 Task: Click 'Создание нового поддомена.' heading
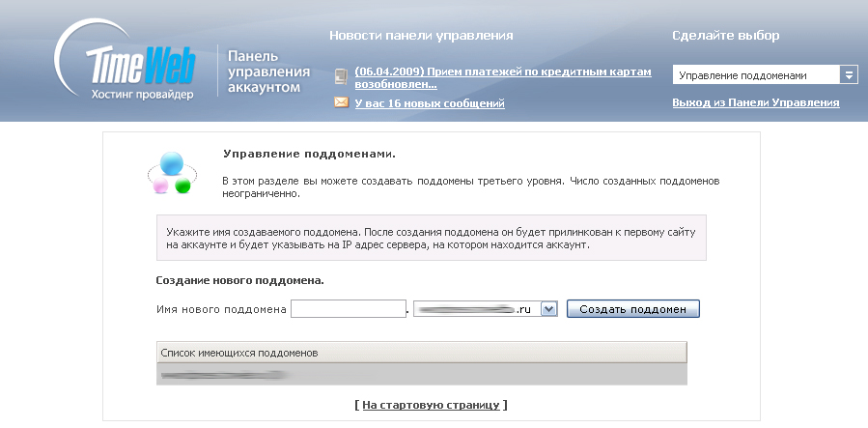[x=239, y=280]
